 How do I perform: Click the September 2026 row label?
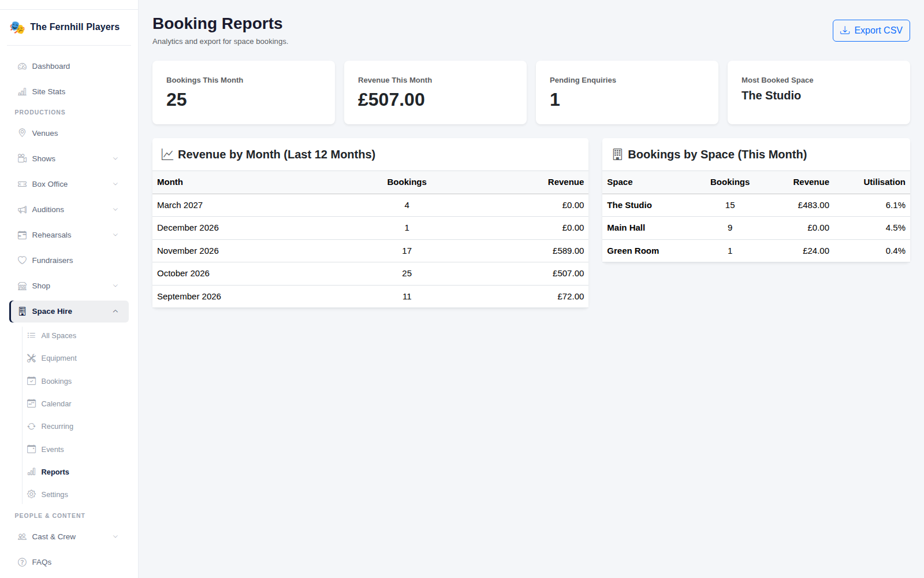click(189, 297)
